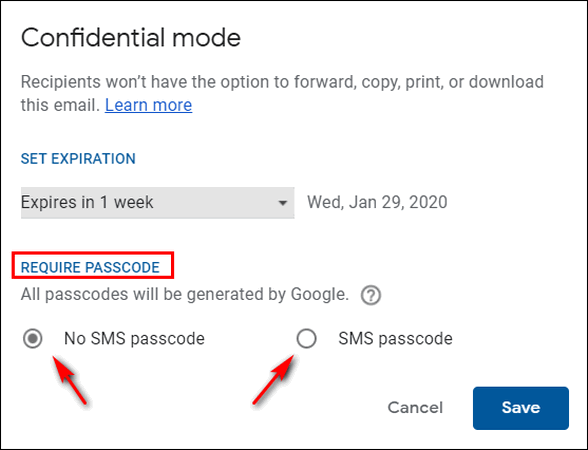
Task: Open the passcode help question mark icon
Action: pos(371,296)
